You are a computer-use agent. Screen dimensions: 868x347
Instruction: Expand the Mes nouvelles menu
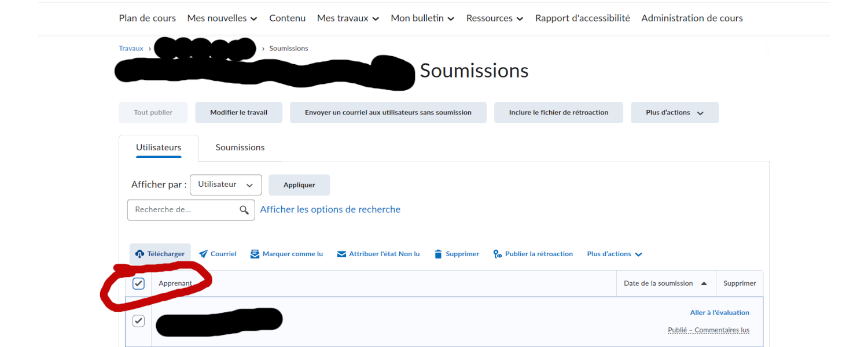(222, 19)
